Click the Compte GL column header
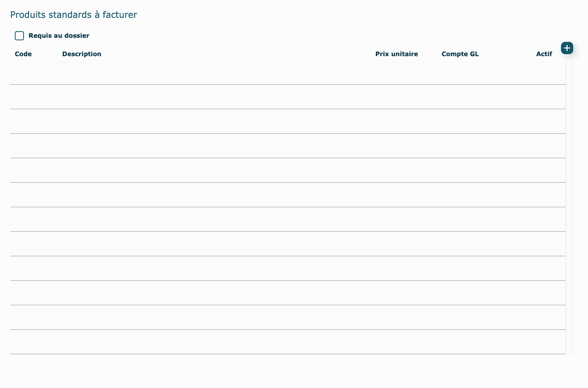Screen dimensions: 588x388 (x=460, y=54)
